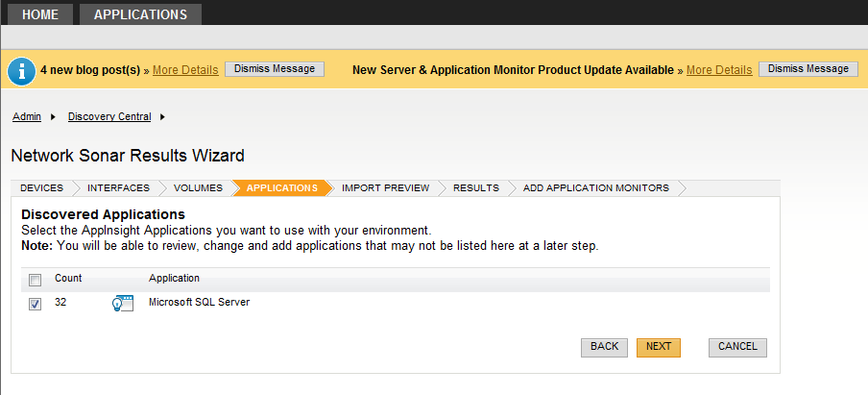Click the NEXT button
This screenshot has width=868, height=395.
[658, 347]
